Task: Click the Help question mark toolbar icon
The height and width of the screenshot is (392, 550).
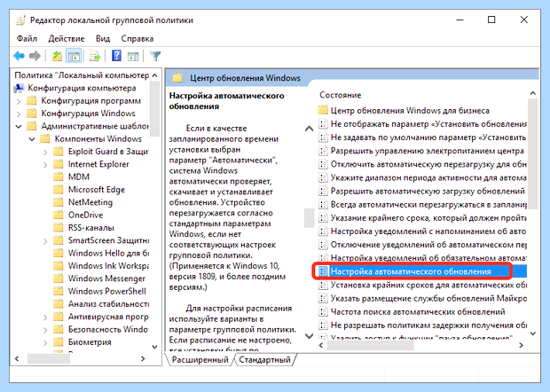Action: tap(116, 56)
